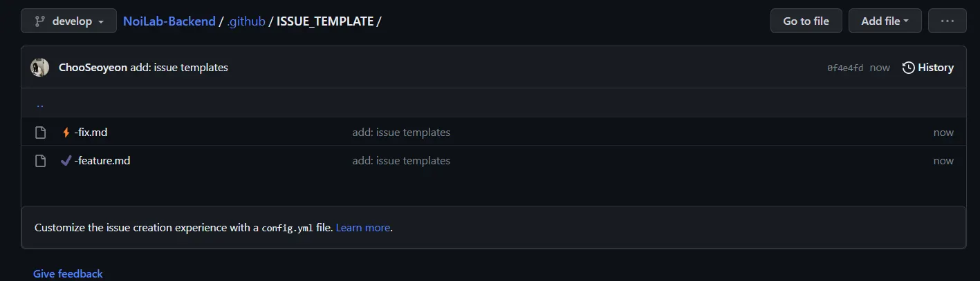The width and height of the screenshot is (980, 281).
Task: Open the ChooSeoyeon author profile link
Action: tap(93, 68)
